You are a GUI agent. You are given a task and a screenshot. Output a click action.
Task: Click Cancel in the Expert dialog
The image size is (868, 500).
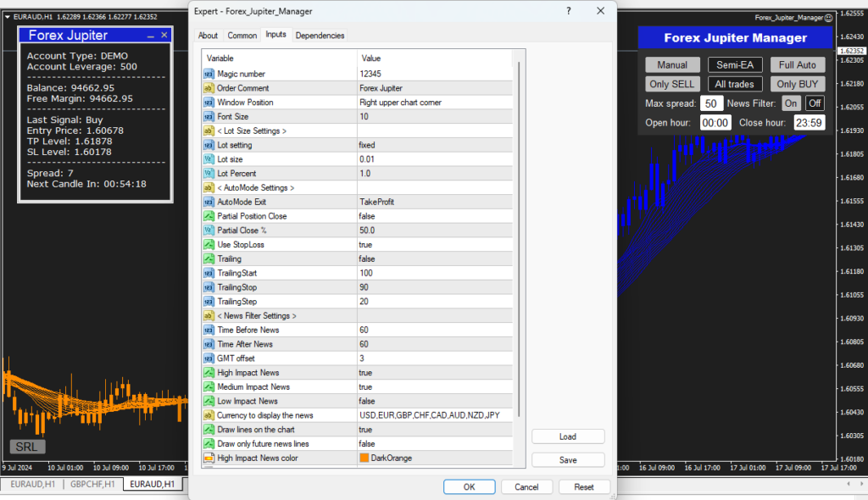(526, 486)
